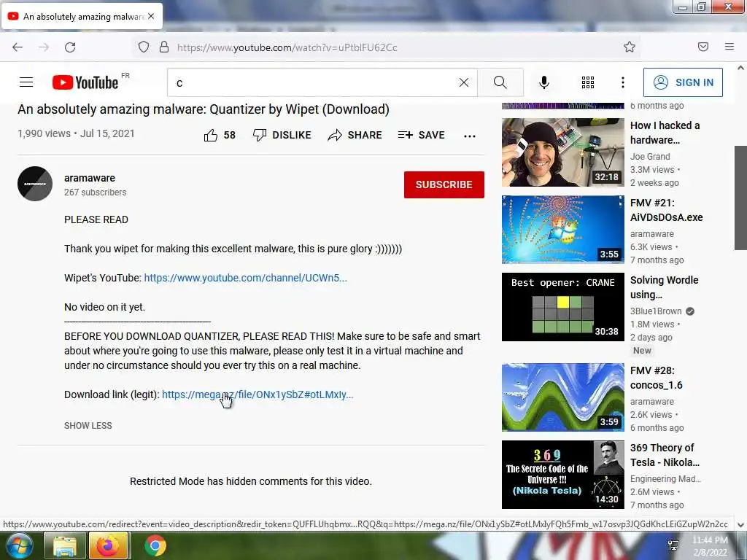Viewport: 747px width, 560px height.
Task: Reload the page with the refresh icon
Action: point(70,47)
